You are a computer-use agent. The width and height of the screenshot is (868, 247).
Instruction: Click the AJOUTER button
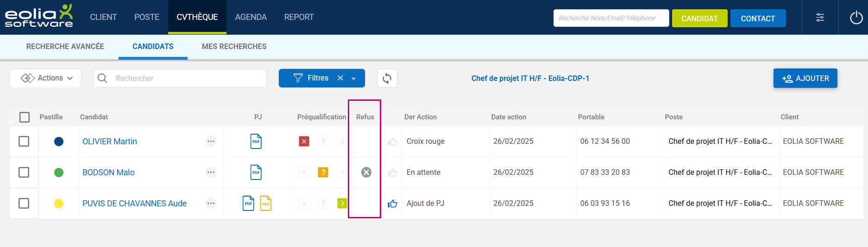point(805,78)
